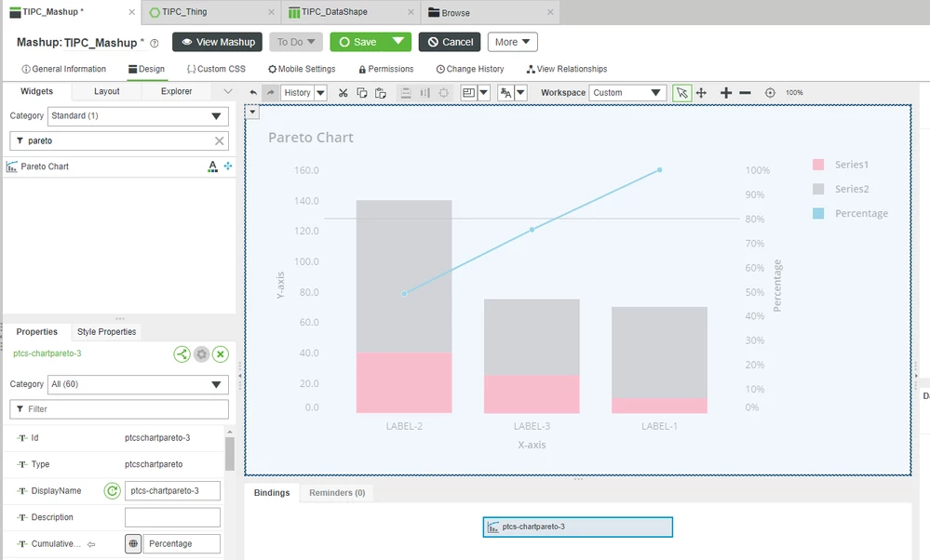
Task: Click the drag handle icon on Pareto Chart row
Action: pyautogui.click(x=228, y=167)
